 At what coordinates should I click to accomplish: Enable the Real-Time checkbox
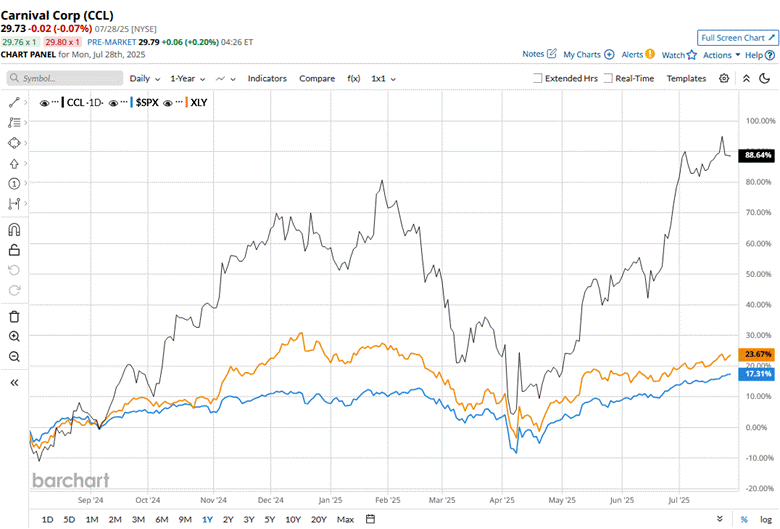pyautogui.click(x=608, y=78)
